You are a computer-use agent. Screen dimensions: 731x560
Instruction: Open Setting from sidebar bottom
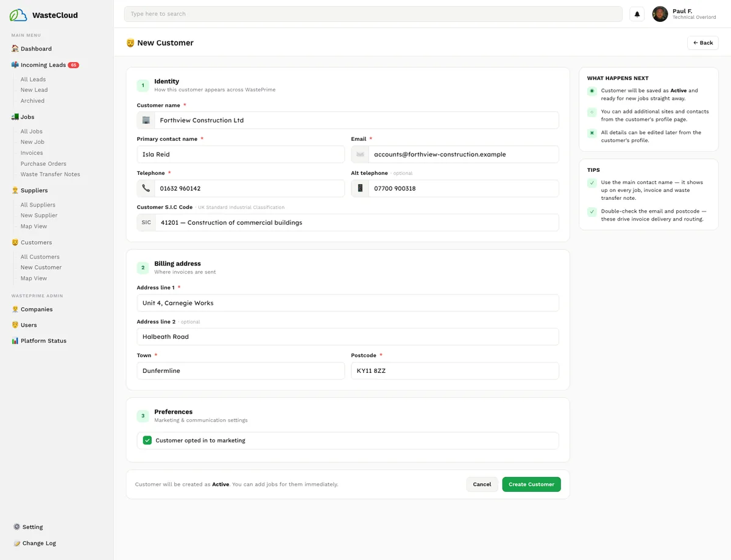32,527
